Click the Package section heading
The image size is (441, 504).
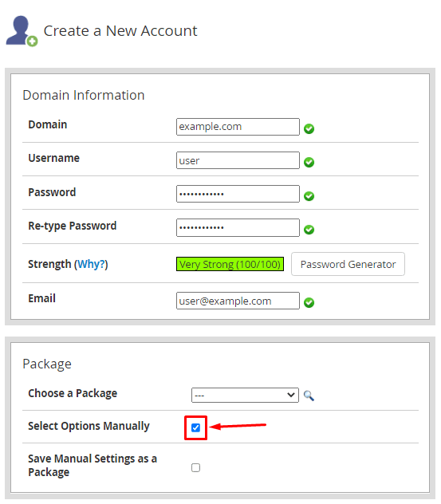[x=47, y=364]
